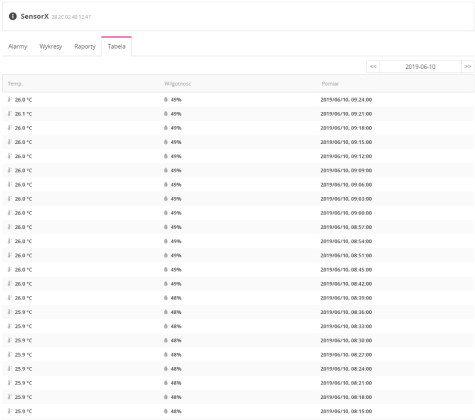Select the Tabela tab
The width and height of the screenshot is (475, 420).
pyautogui.click(x=116, y=46)
